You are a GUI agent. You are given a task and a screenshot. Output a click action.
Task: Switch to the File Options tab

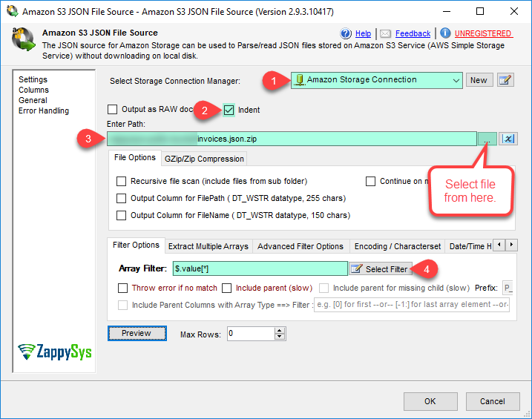point(135,158)
